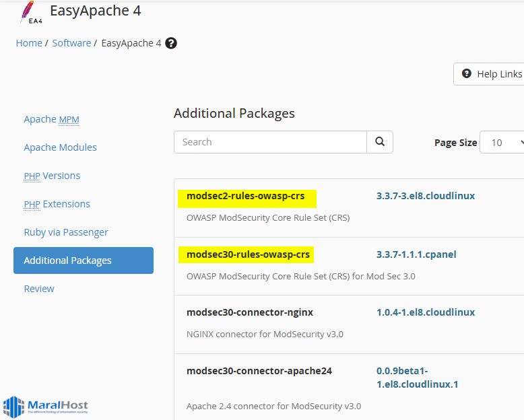Click version 3.3.7-1.1.1.cpanel
Screen dimensions: 524x420
click(416, 254)
